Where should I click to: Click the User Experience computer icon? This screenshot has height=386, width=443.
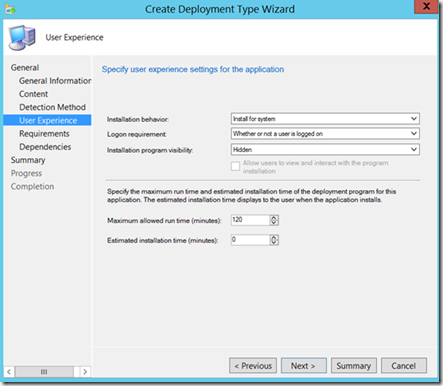22,37
